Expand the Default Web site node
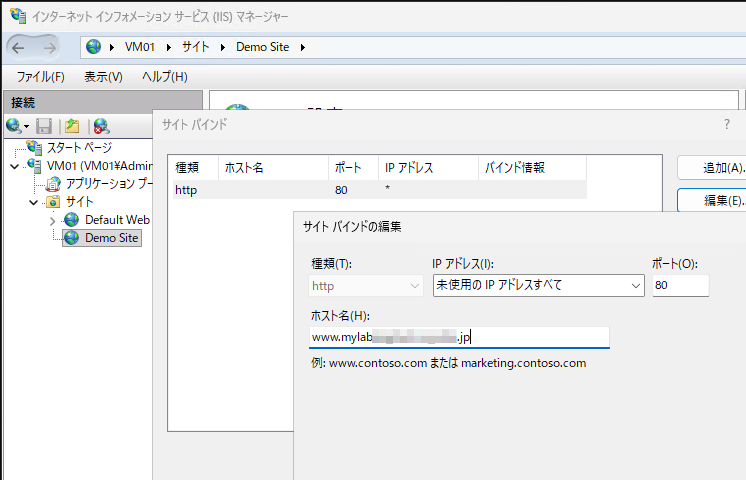The width and height of the screenshot is (746, 480). (x=52, y=221)
